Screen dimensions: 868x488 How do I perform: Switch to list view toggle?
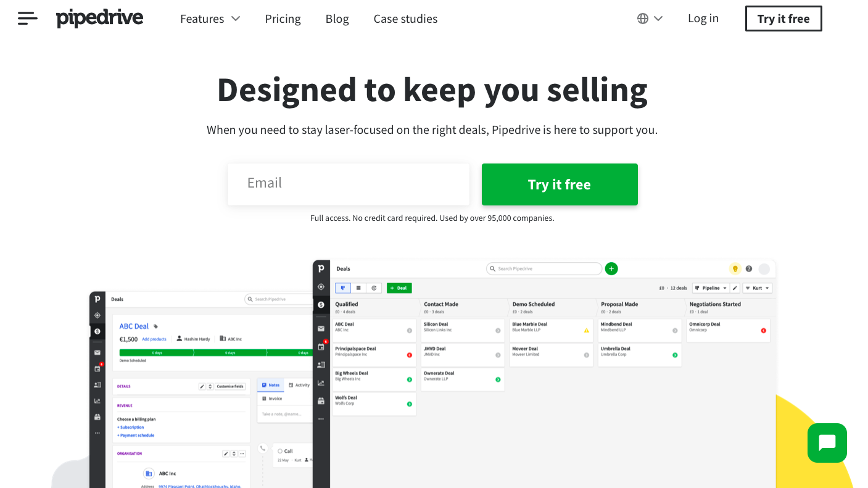click(x=358, y=288)
